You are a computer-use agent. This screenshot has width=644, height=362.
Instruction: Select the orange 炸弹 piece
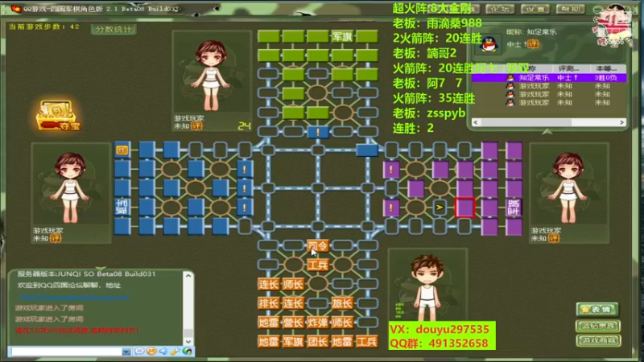pyautogui.click(x=317, y=323)
